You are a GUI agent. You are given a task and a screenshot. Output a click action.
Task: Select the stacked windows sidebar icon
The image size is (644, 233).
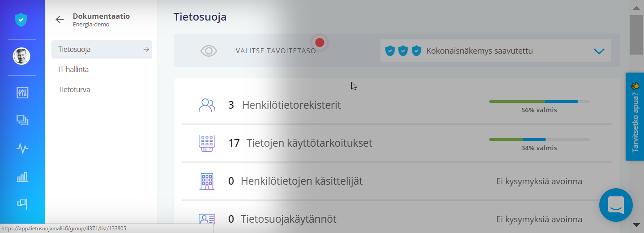point(22,120)
